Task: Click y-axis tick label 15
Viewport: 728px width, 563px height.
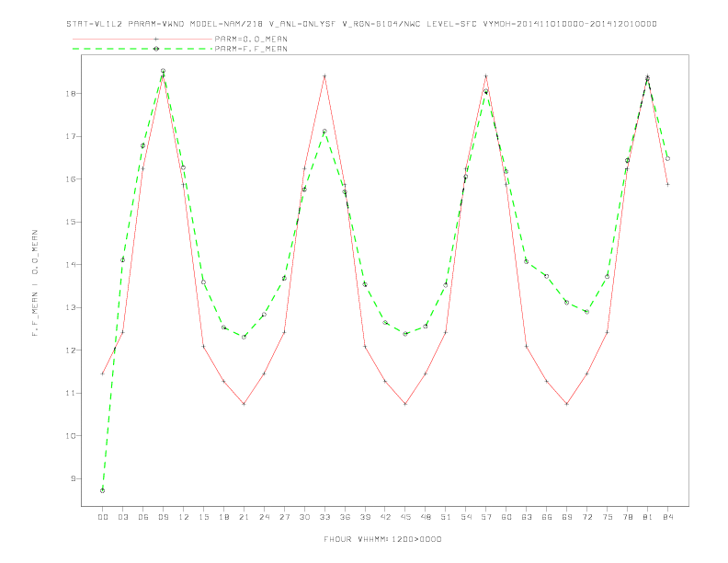Action: [71, 222]
